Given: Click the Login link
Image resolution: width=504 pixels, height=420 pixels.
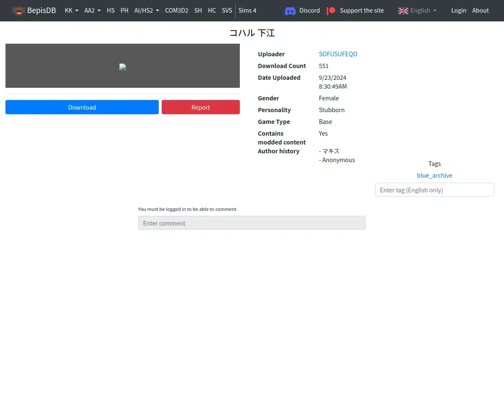Looking at the screenshot, I should tap(459, 10).
